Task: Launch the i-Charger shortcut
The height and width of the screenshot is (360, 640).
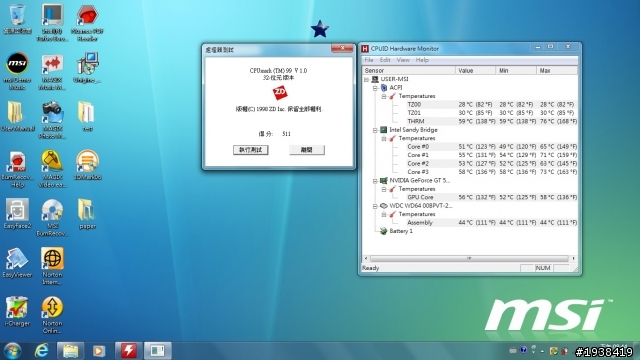Action: 17,311
